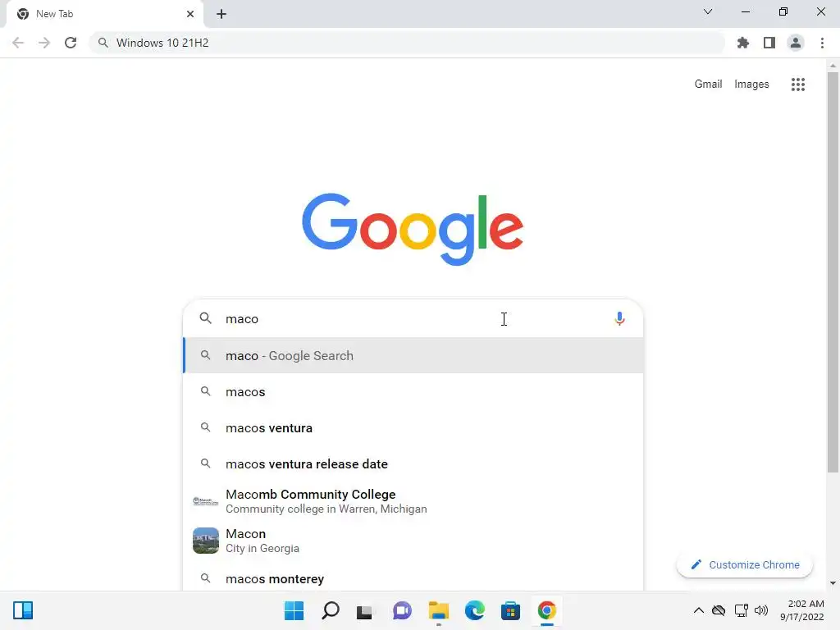Open Chrome's three-dot menu
840x630 pixels.
[822, 43]
